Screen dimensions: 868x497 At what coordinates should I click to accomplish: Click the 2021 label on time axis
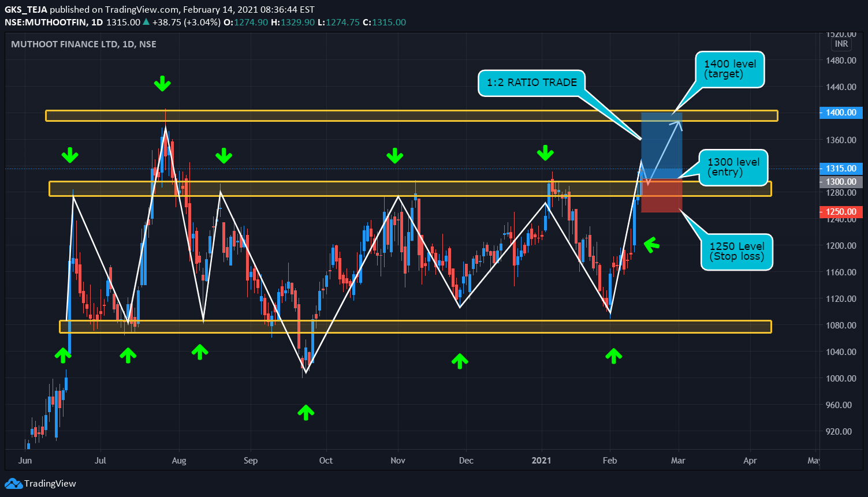[x=542, y=461]
